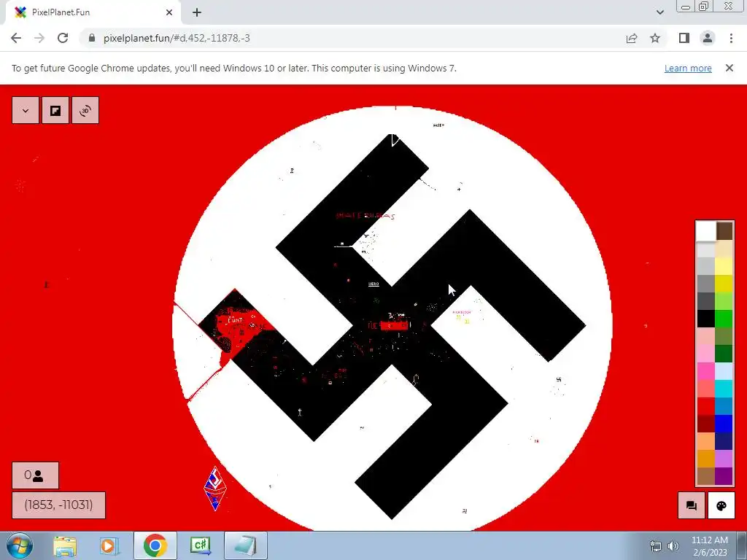The width and height of the screenshot is (747, 560).
Task: Toggle the color palette button
Action: coord(721,506)
